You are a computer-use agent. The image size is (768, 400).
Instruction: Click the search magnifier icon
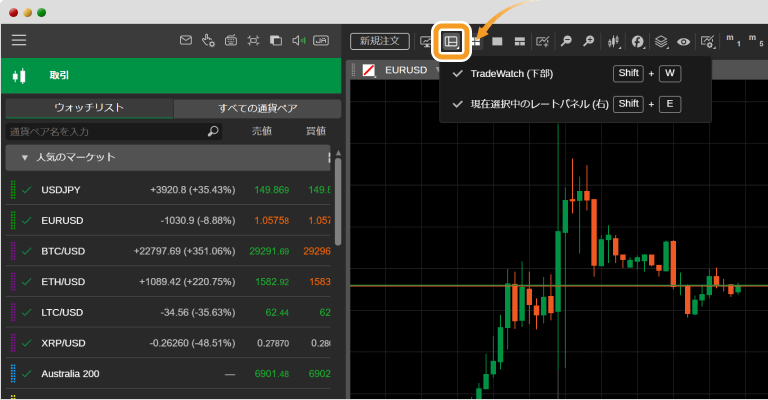pos(213,131)
